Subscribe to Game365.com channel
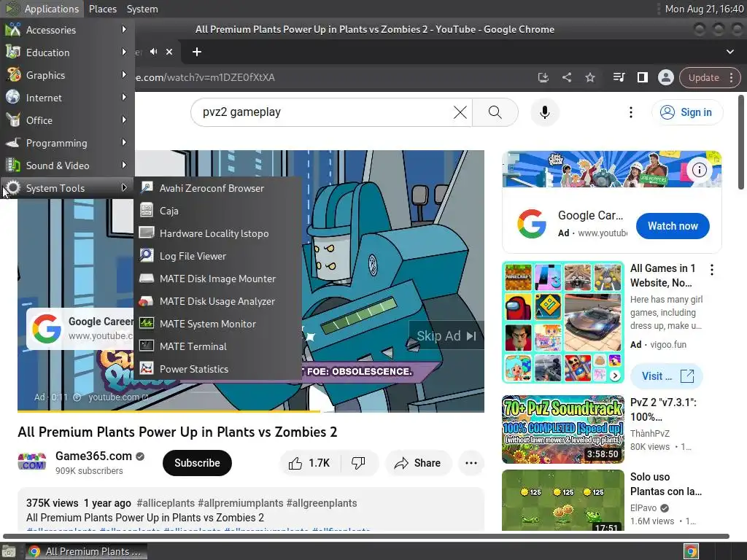The height and width of the screenshot is (560, 747). coord(197,463)
